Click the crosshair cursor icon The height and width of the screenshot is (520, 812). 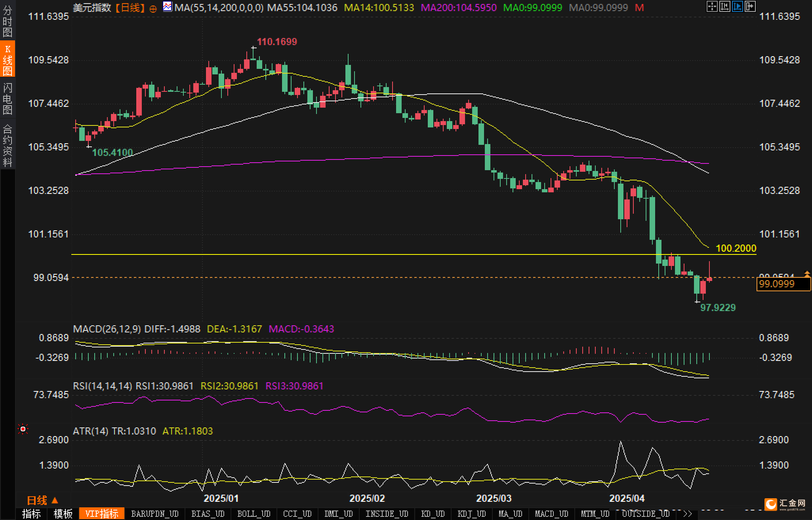coord(712,6)
